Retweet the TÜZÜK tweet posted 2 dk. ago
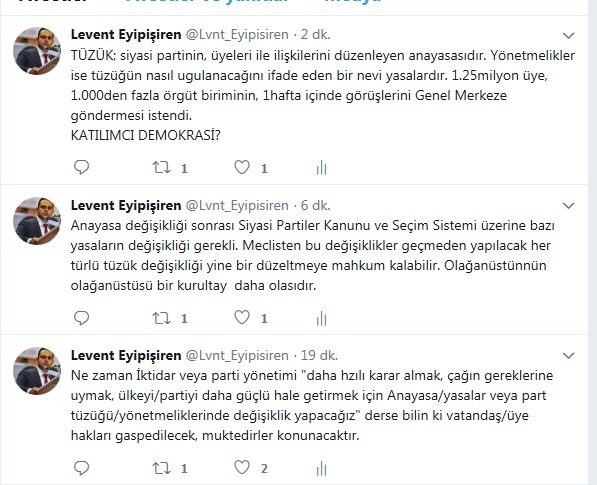 (161, 168)
